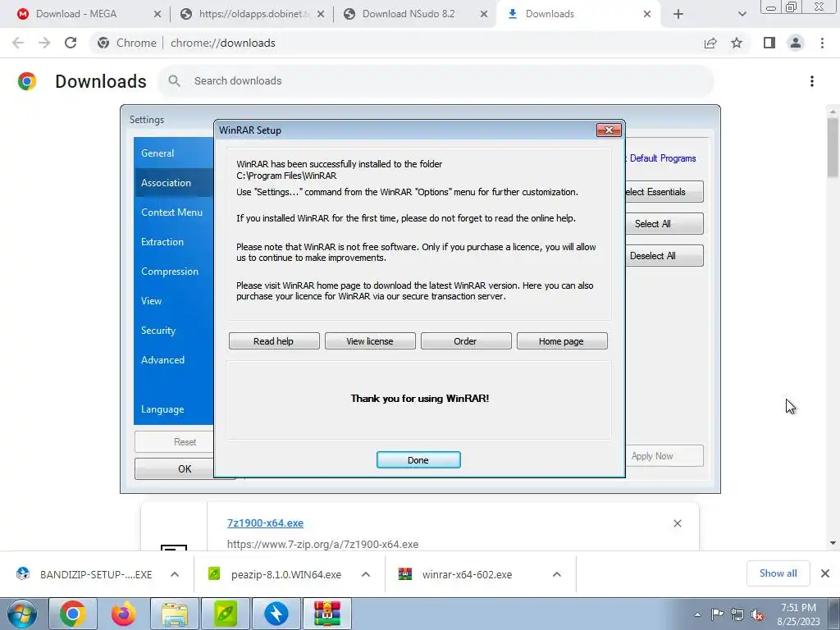Open Downloads page more actions menu
The width and height of the screenshot is (840, 630).
tap(812, 81)
